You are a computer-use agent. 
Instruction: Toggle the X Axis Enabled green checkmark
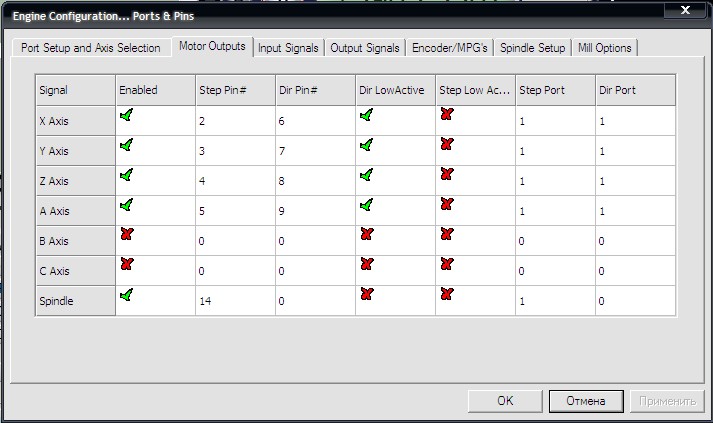click(x=126, y=115)
